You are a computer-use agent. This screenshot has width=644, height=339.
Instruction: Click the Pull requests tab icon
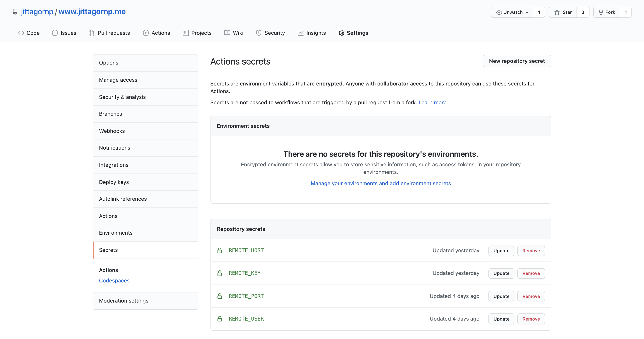click(x=92, y=33)
